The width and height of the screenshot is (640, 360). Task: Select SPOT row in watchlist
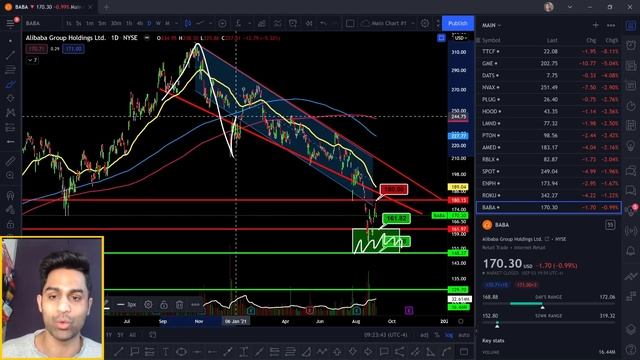549,171
